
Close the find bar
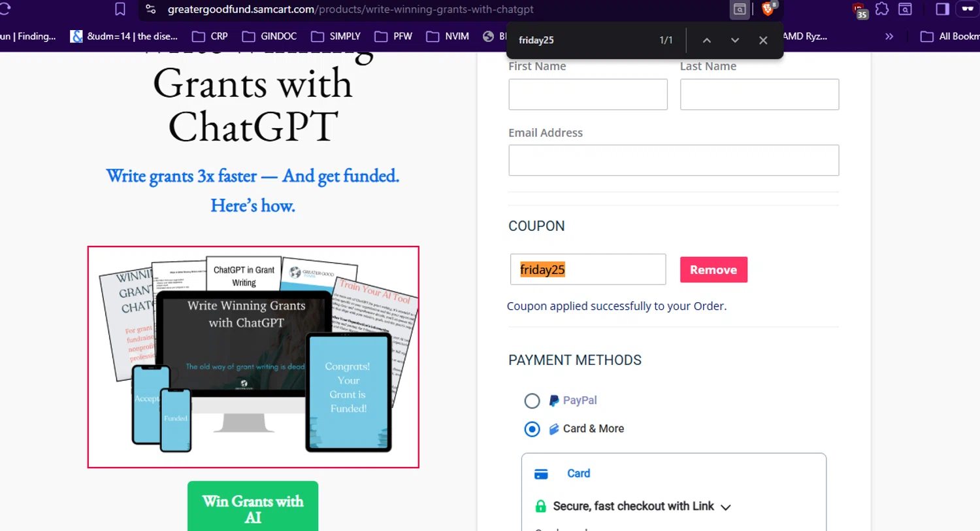point(763,40)
